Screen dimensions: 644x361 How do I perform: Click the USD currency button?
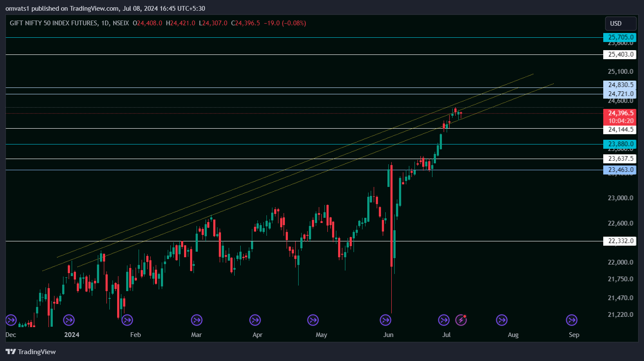pyautogui.click(x=620, y=24)
